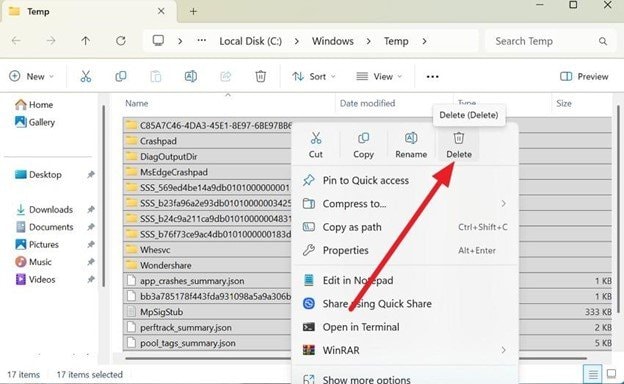Click Windows in the breadcrumb
Screen dimensions: 624x384
333,41
